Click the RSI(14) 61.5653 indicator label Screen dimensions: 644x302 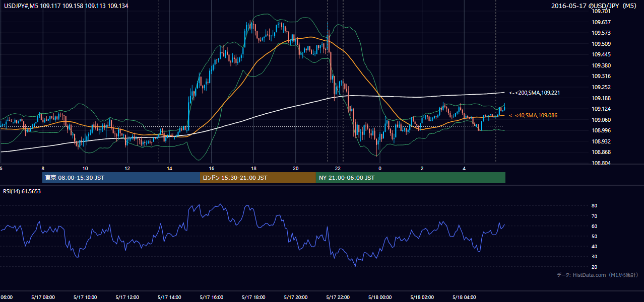(x=22, y=191)
